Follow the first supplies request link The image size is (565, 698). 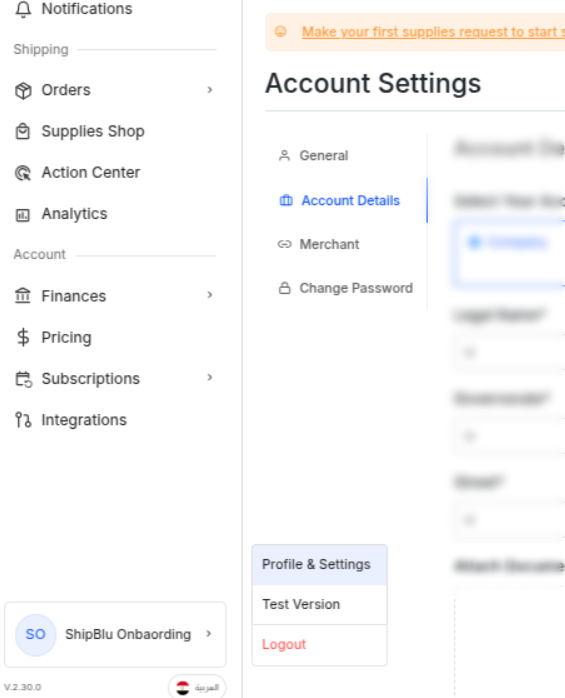coord(433,32)
